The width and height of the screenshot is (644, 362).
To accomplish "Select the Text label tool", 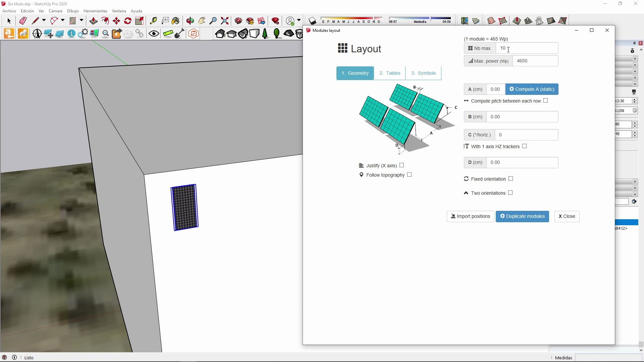I will [x=165, y=21].
